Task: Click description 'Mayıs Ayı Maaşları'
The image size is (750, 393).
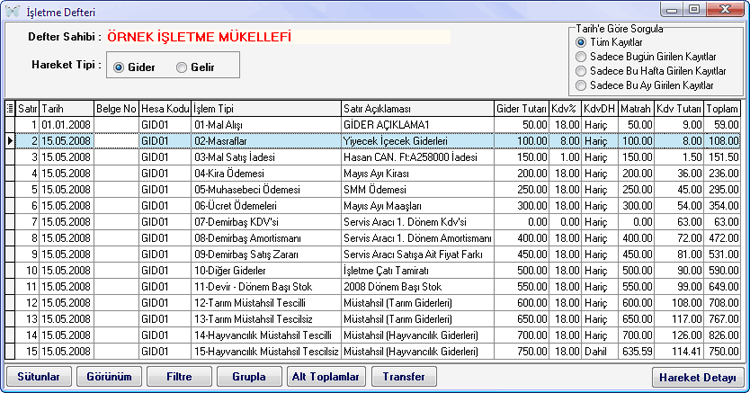Action: pos(418,206)
